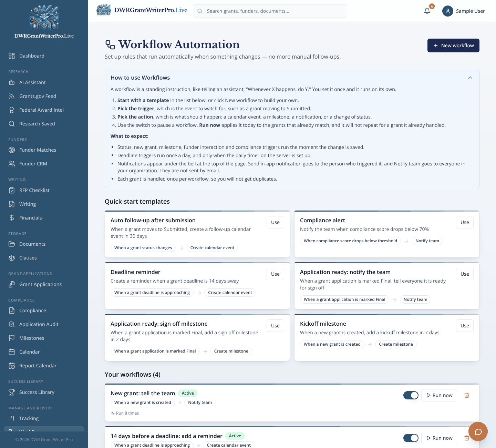496x448 pixels.
Task: Click the AI Assistant robot icon
Action: [x=12, y=82]
